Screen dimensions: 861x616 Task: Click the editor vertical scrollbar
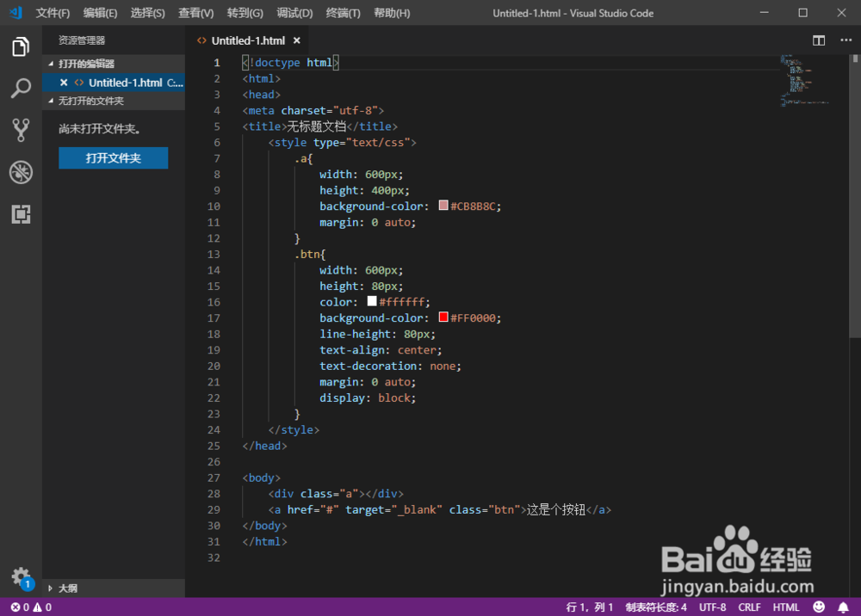tap(855, 198)
